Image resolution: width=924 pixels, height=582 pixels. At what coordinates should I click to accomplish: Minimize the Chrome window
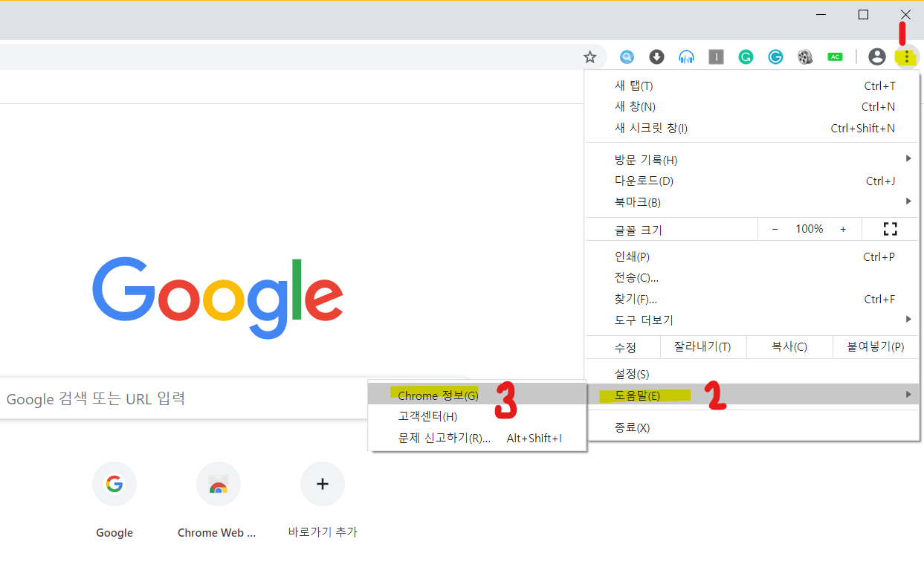point(821,14)
